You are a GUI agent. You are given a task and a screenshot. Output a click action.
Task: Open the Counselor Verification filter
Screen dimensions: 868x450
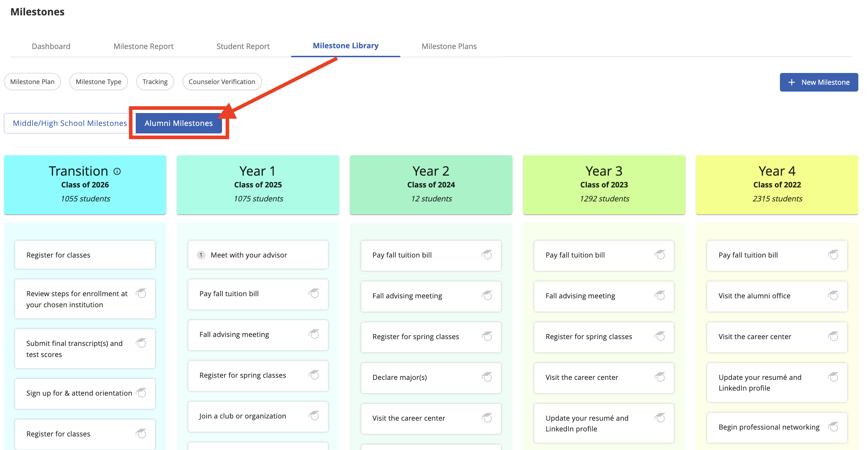tap(222, 82)
